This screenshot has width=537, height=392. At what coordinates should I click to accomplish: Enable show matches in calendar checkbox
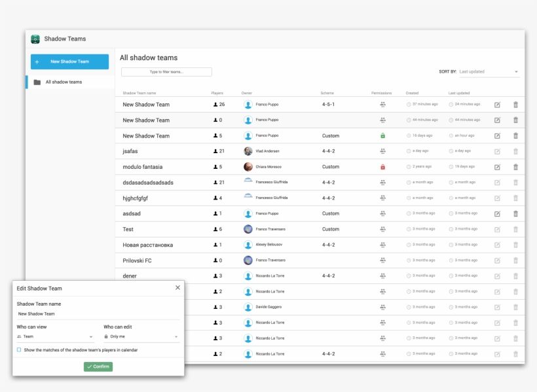point(19,350)
